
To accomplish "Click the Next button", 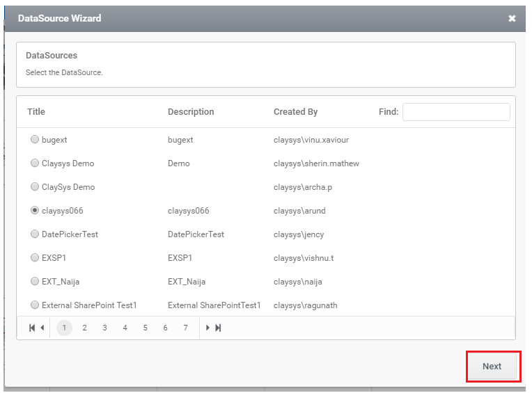I will coord(492,367).
